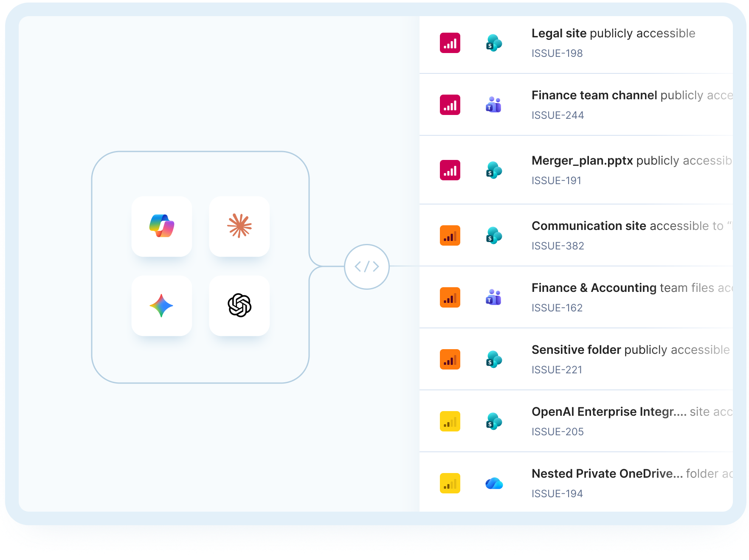Click the Google Gemini sparkle tile
This screenshot has height=560, width=749.
[x=162, y=305]
